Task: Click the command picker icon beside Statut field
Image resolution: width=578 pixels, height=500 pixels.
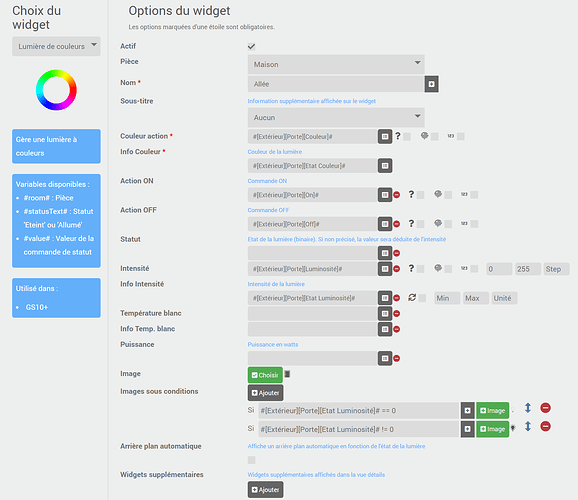Action: tap(385, 253)
